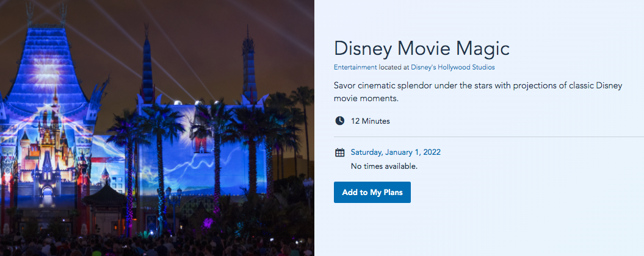Click the 12 Minutes duration label
The image size is (644, 256).
(370, 121)
